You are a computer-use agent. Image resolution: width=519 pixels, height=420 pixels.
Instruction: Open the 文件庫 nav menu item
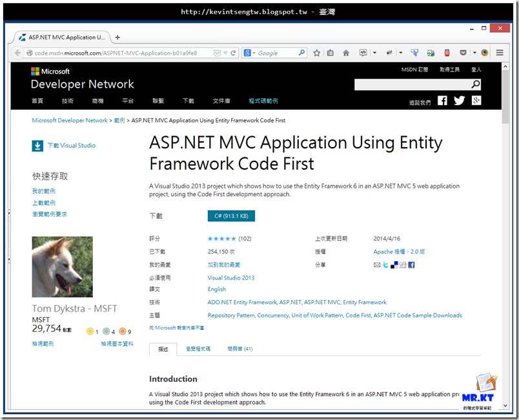221,101
